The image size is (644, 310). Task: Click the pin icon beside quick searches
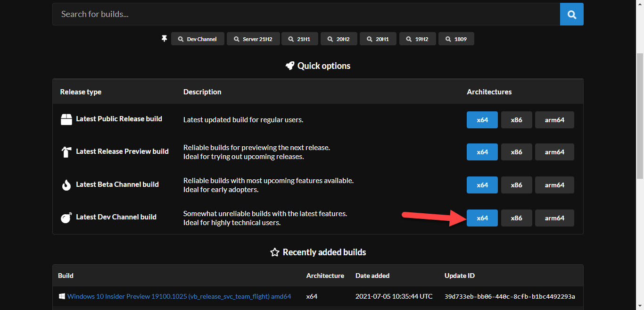click(x=164, y=39)
